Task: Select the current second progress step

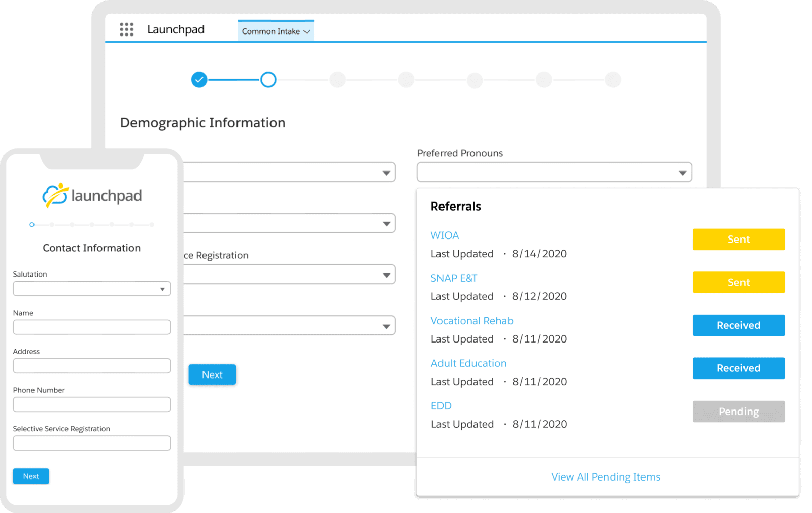Action: click(x=268, y=79)
